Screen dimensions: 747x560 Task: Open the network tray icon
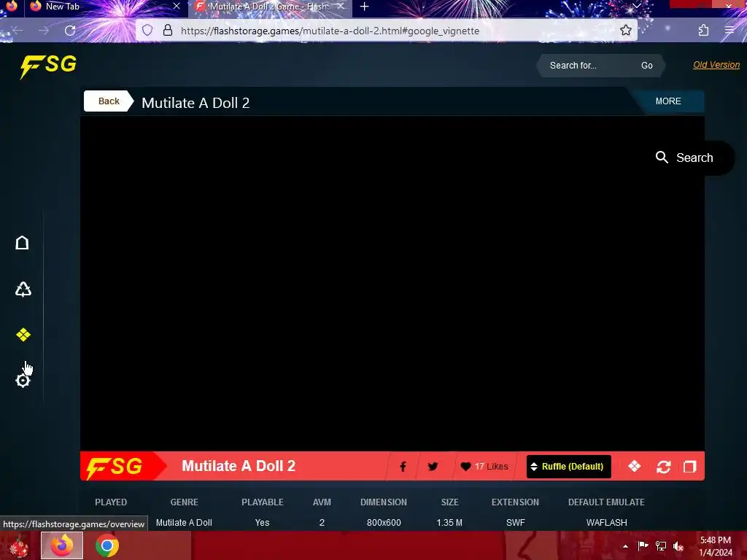[x=661, y=546]
